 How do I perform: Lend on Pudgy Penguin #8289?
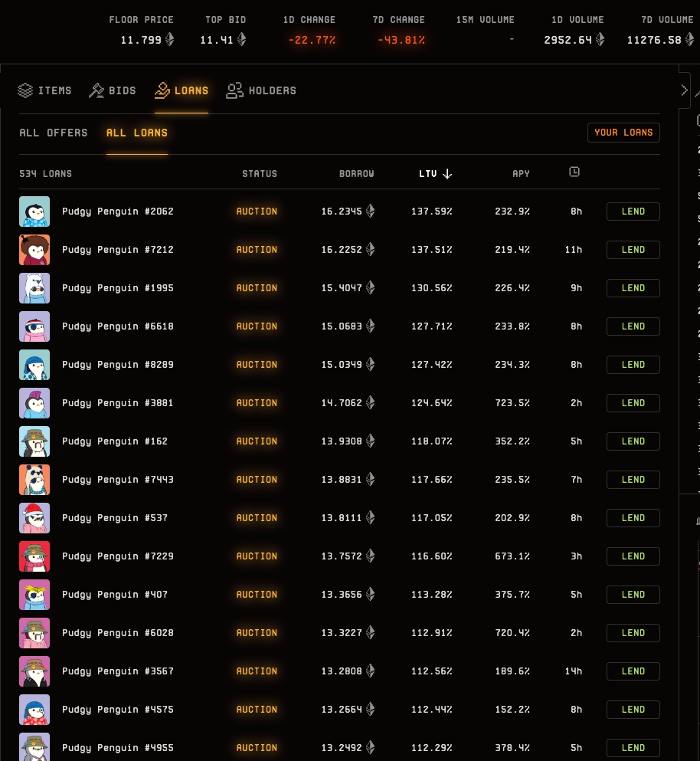(x=633, y=365)
